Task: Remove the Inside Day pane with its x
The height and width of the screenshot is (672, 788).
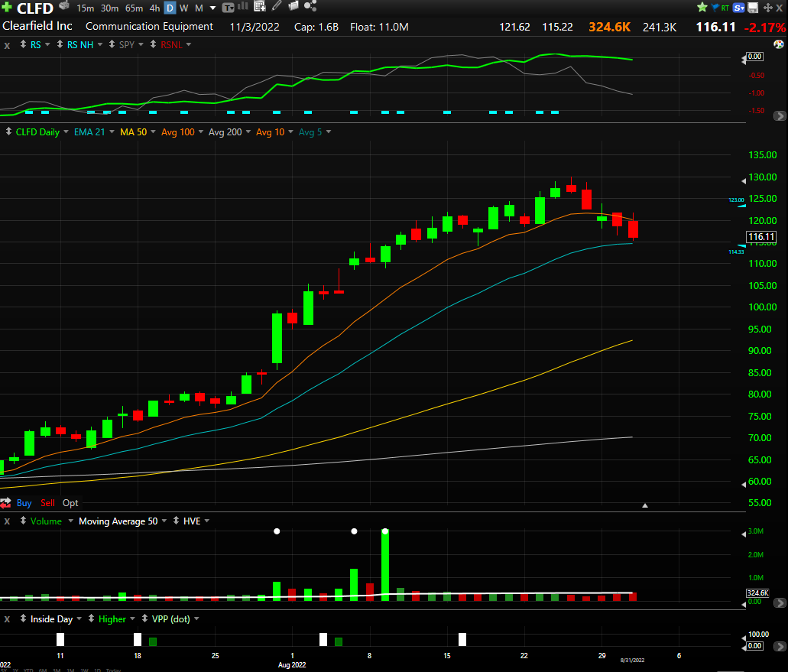Action: (x=7, y=619)
